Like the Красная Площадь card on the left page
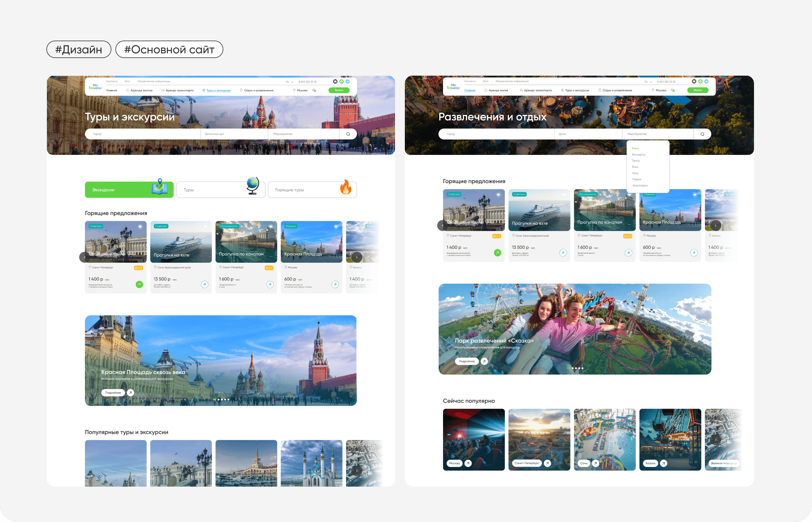This screenshot has width=812, height=522. [x=336, y=226]
